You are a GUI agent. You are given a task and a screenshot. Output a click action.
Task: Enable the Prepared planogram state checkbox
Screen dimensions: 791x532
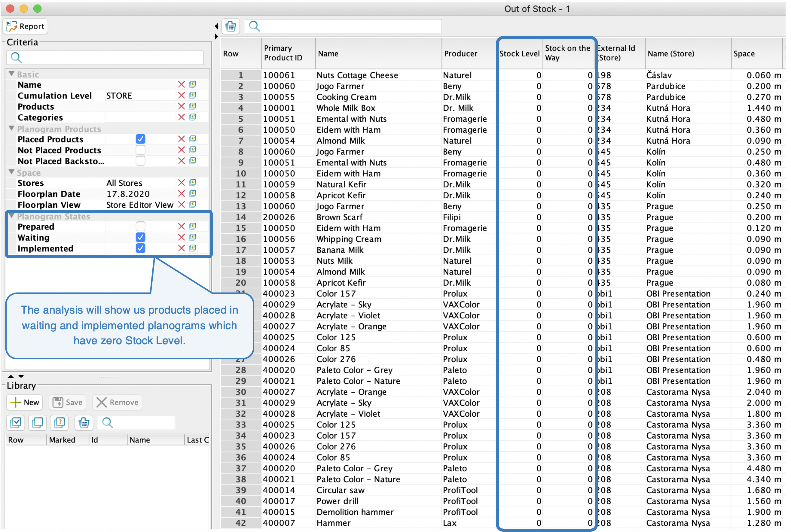(x=140, y=226)
